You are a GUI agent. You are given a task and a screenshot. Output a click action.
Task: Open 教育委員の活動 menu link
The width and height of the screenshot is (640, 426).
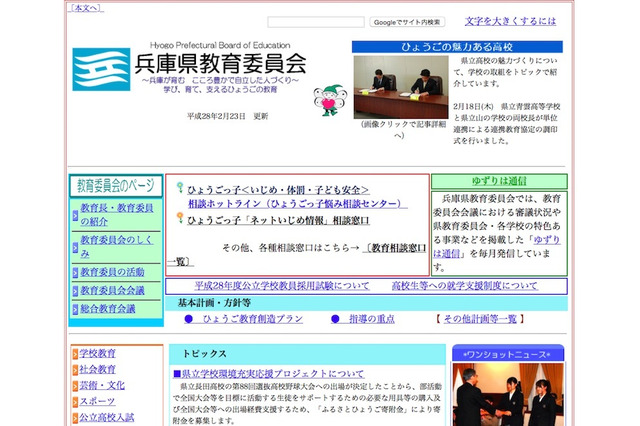112,272
